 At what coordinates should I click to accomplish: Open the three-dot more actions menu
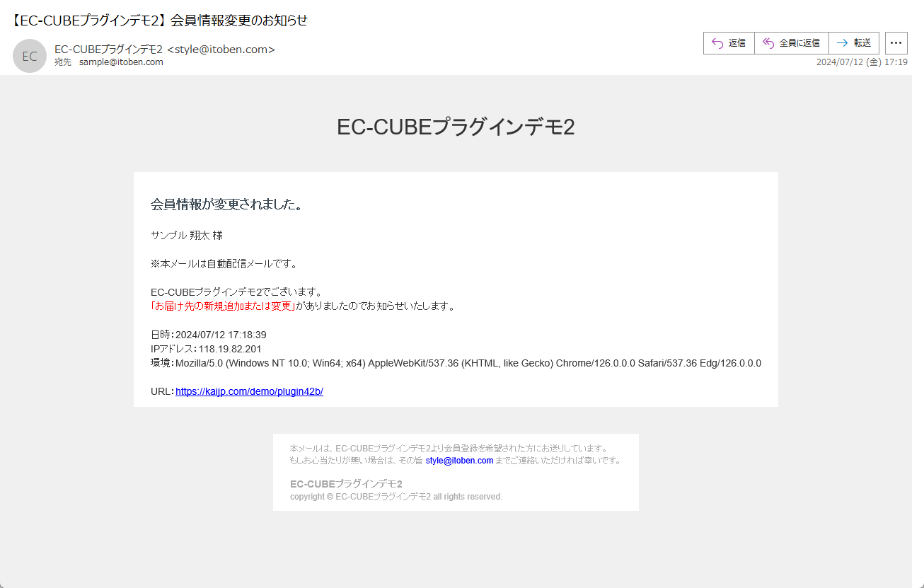pos(896,43)
